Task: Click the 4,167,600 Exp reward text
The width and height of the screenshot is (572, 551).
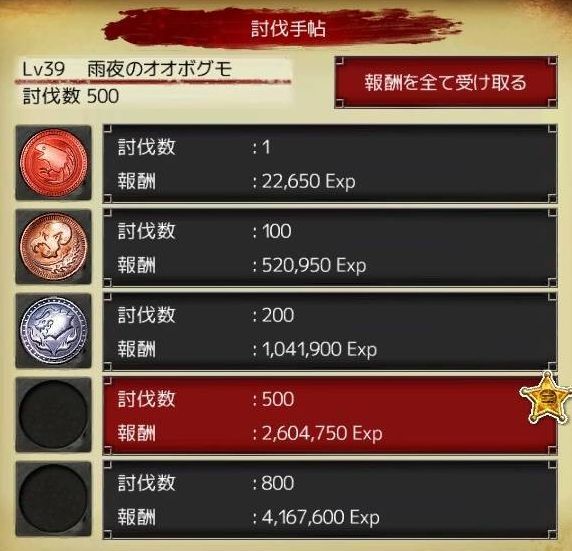Action: 321,517
